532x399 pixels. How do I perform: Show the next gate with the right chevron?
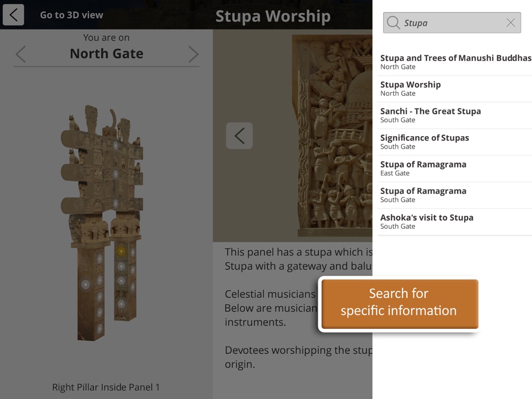pyautogui.click(x=193, y=54)
